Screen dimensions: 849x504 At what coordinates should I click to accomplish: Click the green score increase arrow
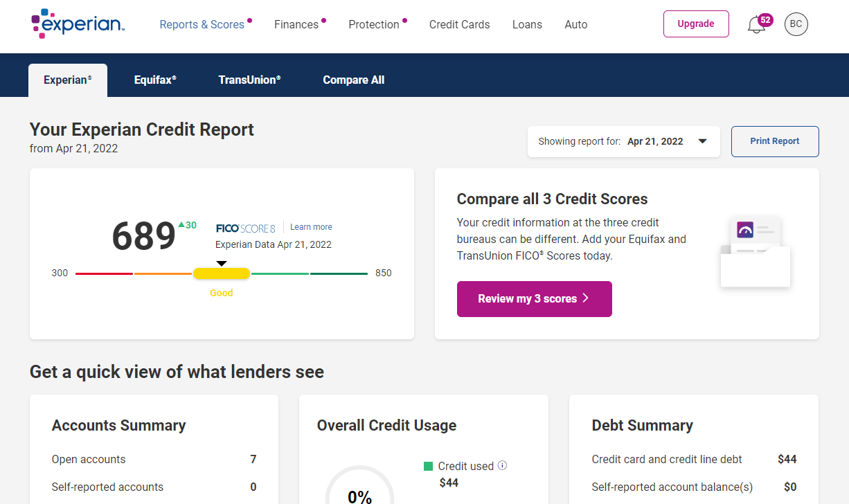(181, 224)
